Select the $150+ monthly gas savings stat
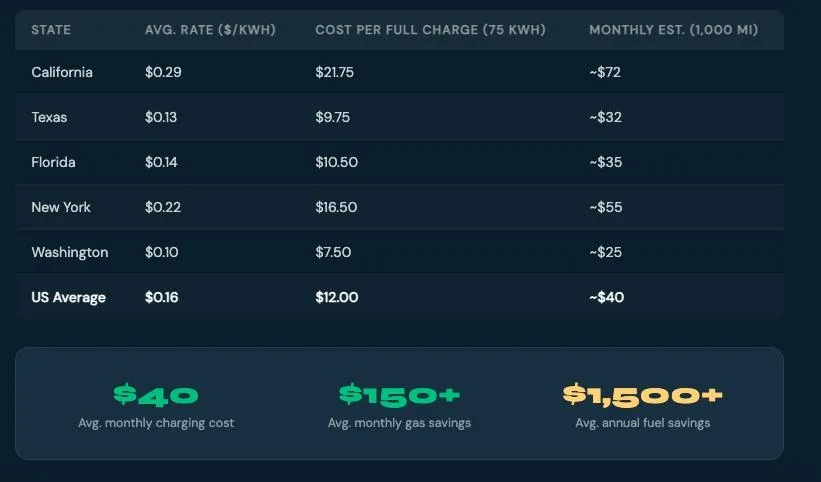 click(400, 395)
